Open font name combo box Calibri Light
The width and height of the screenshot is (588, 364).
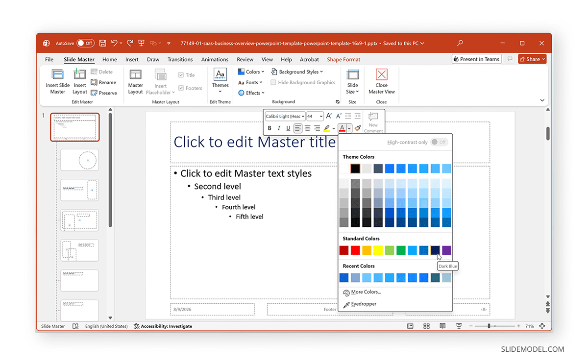285,116
